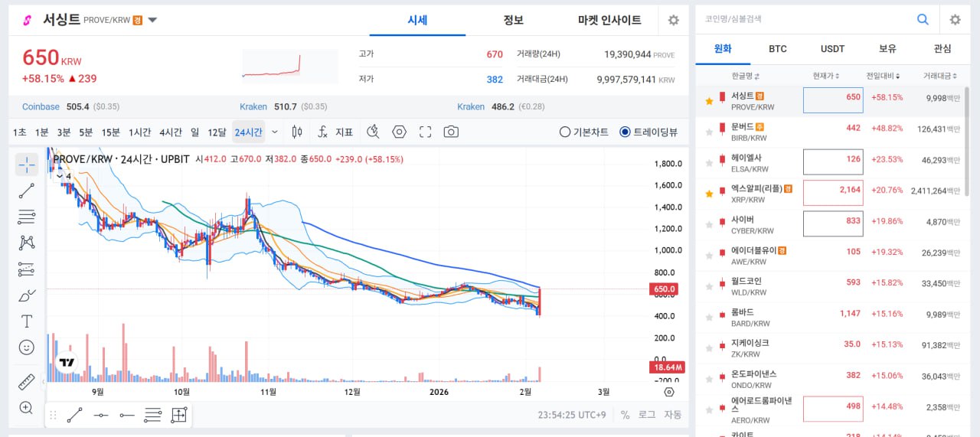Toggle favorite star for 월드코인 WLD/KRW
Screen dimensions: 980x437
(x=709, y=285)
